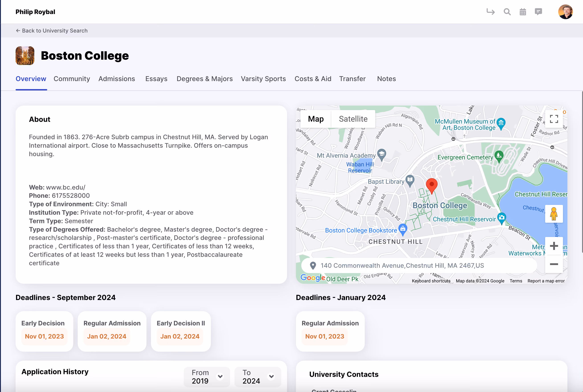Open the map Terms link
The image size is (583, 392).
click(516, 281)
